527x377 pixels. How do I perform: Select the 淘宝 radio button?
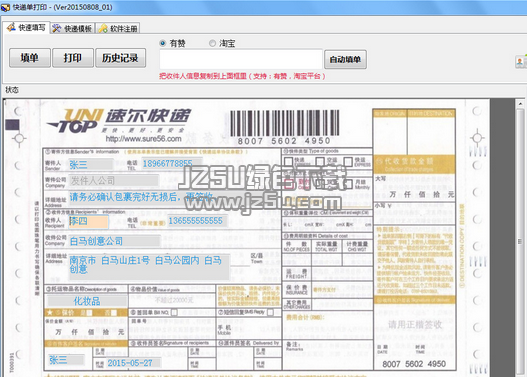pyautogui.click(x=212, y=43)
